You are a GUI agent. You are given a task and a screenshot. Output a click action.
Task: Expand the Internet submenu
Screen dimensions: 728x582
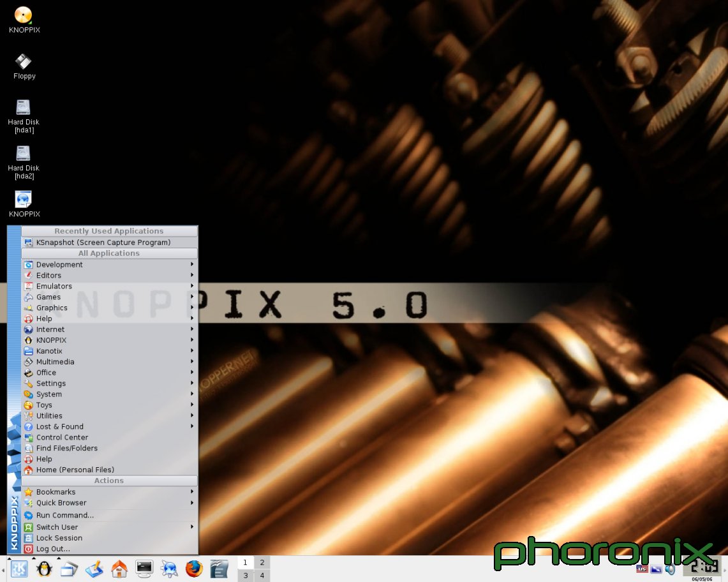[50, 329]
